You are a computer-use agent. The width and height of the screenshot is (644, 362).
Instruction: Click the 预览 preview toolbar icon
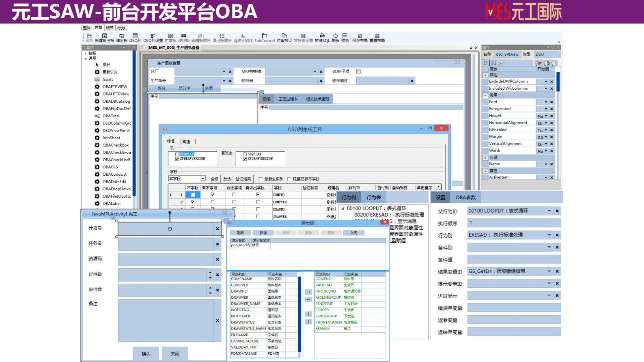pyautogui.click(x=345, y=38)
